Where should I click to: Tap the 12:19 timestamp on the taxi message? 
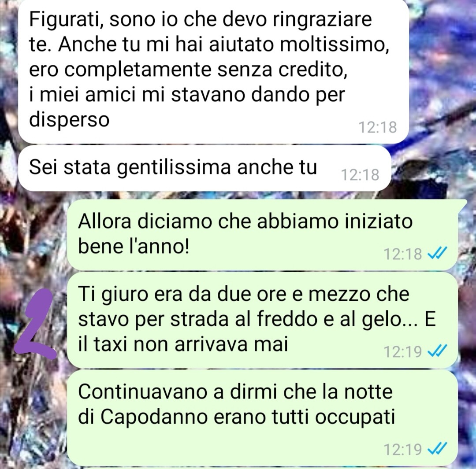(x=403, y=351)
